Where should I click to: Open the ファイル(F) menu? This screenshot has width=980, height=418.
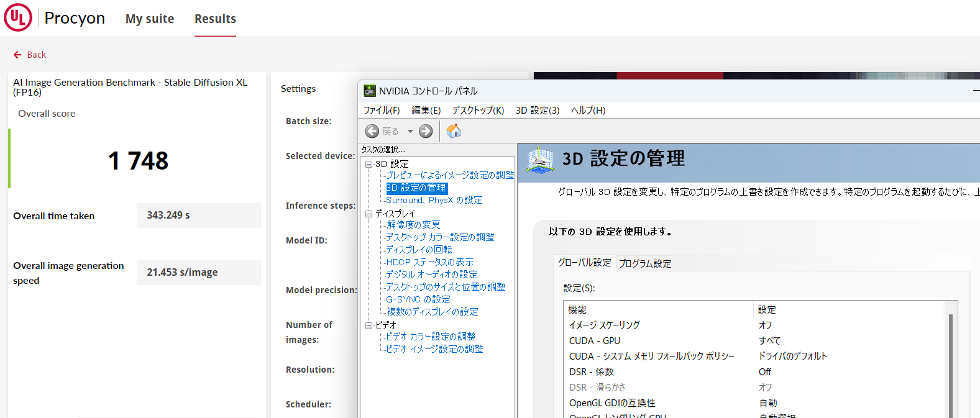point(382,110)
